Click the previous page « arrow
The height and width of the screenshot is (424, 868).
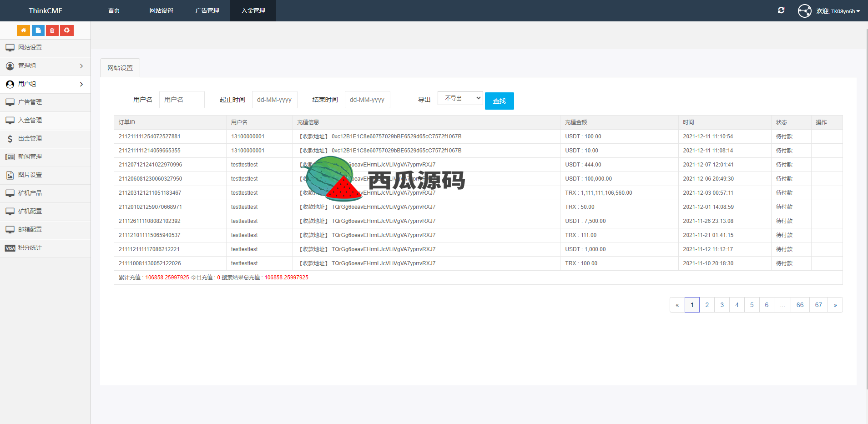677,305
